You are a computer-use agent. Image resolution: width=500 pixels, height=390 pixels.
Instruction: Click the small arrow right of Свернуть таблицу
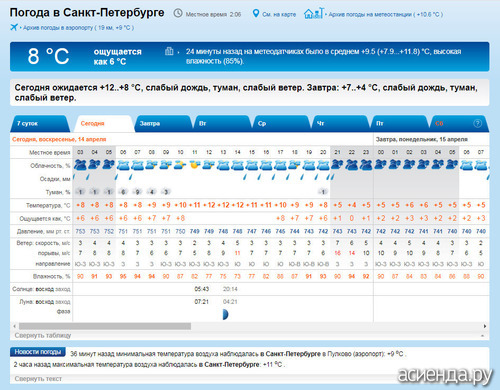pos(482,336)
